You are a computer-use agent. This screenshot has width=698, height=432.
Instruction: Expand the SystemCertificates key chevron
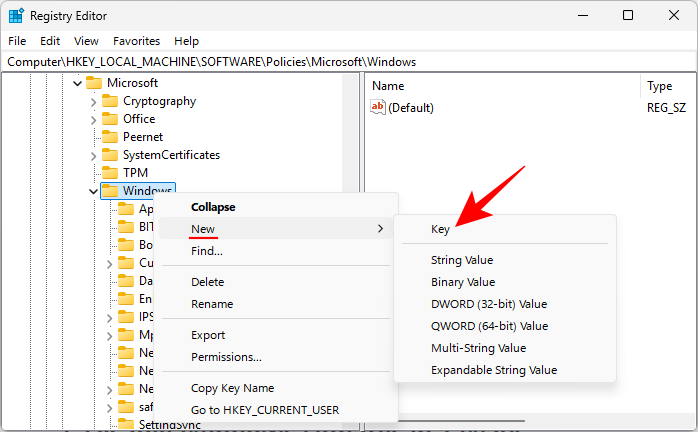pos(93,155)
